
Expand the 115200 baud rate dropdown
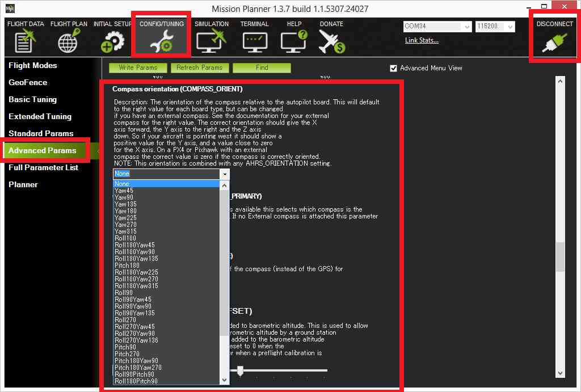[x=510, y=27]
